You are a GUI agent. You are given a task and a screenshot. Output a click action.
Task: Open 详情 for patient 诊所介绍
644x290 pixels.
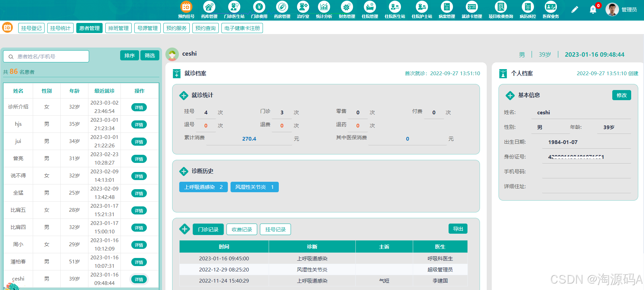tap(139, 107)
